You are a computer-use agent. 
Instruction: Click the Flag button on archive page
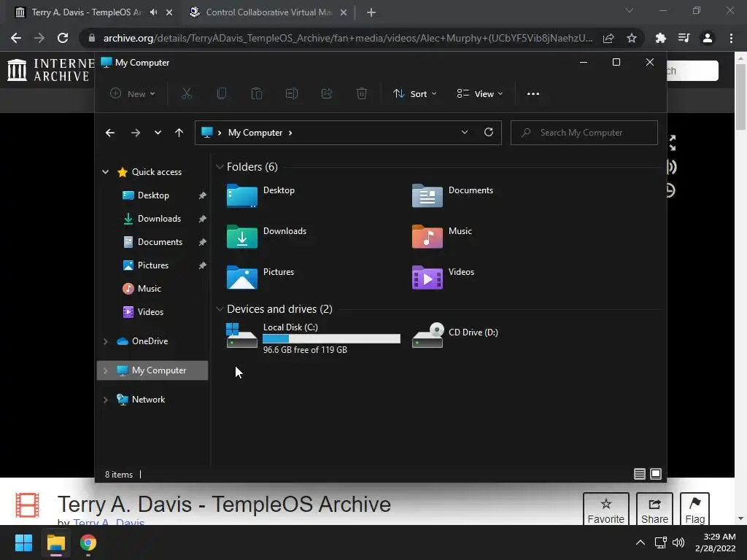[x=694, y=509]
